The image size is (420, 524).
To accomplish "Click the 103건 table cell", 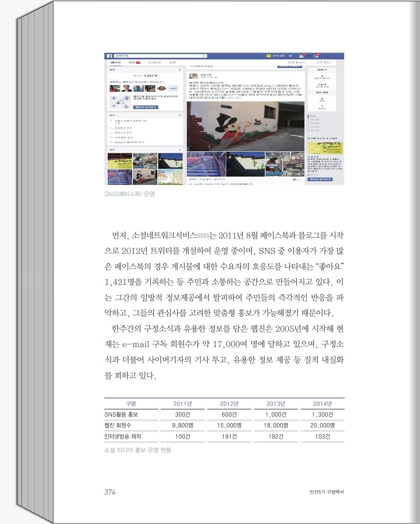I will point(322,436).
